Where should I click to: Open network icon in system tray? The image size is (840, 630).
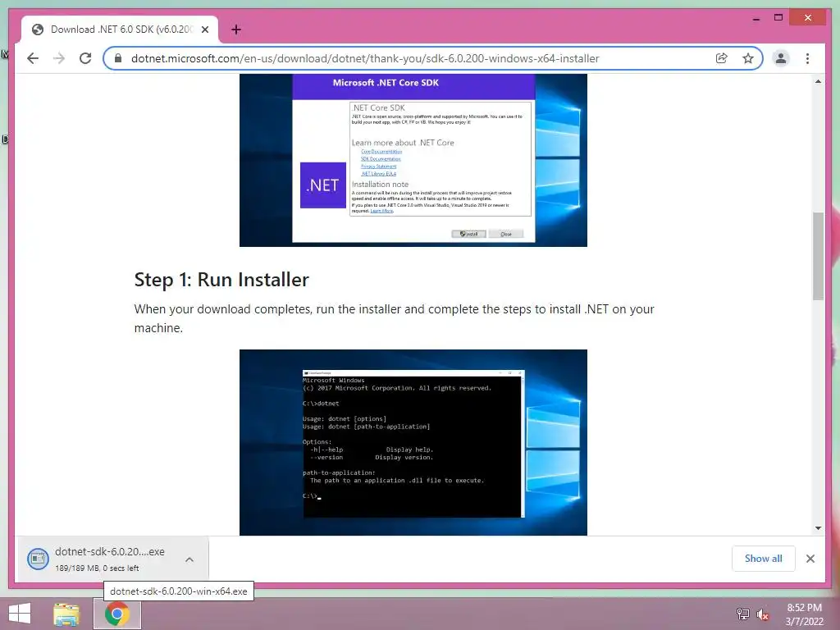(743, 614)
